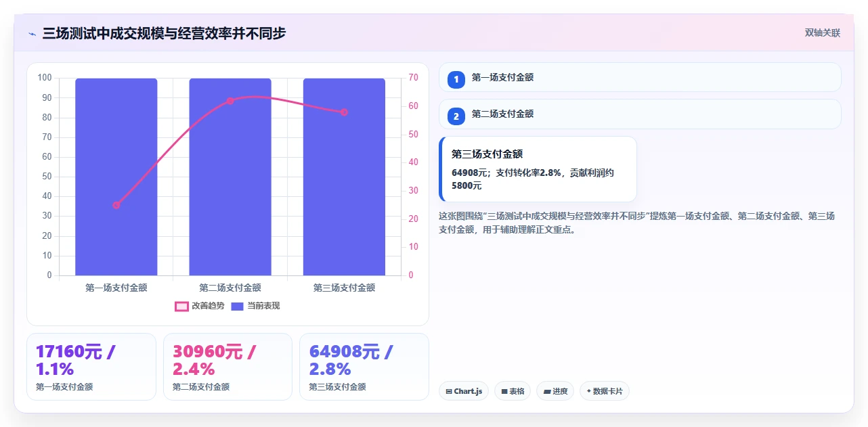Click the 30960元 / 2.4% data card

227,367
